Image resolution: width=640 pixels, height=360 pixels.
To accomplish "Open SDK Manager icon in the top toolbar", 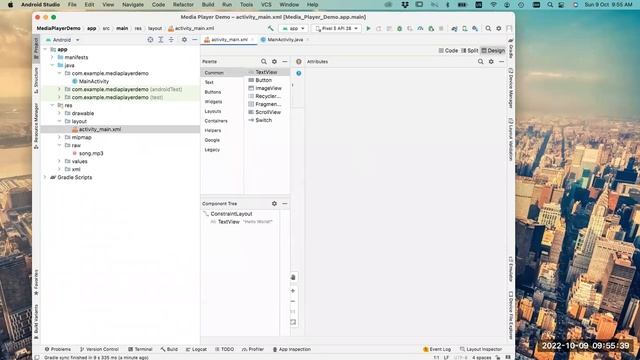I will (475, 29).
